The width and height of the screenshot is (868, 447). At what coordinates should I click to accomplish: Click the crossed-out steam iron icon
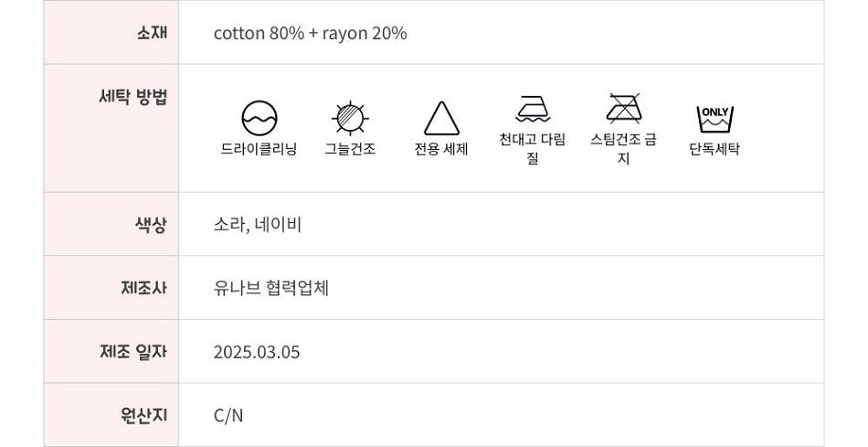point(624,108)
